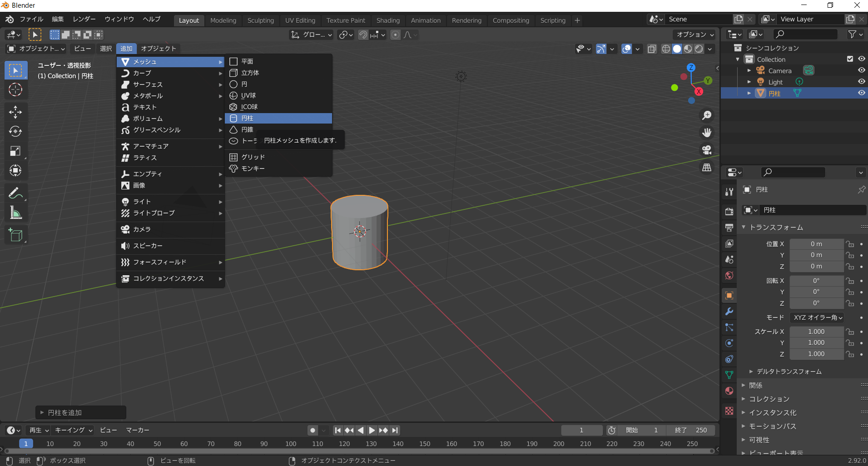Click the スケール X value field

point(816,332)
